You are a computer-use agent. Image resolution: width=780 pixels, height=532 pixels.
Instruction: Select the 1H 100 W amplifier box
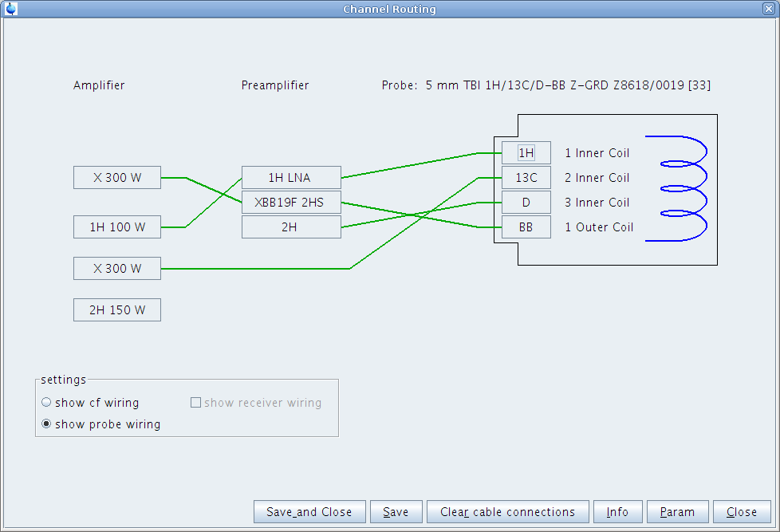pos(117,227)
